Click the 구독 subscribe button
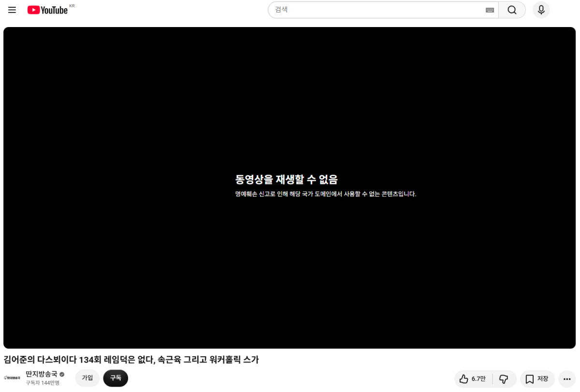Image resolution: width=580 pixels, height=392 pixels. [x=116, y=378]
